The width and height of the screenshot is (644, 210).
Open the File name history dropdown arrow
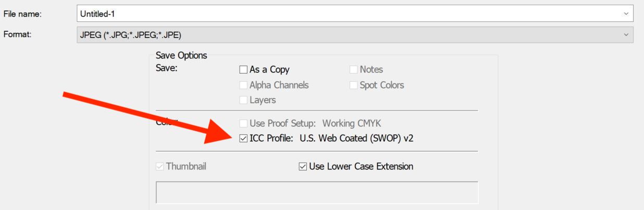click(x=626, y=14)
